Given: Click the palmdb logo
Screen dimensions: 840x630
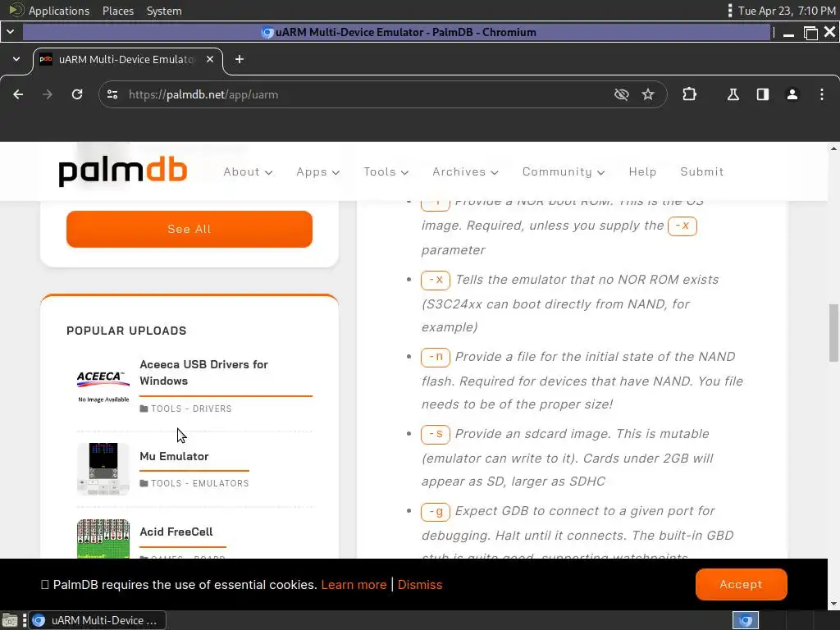Looking at the screenshot, I should (x=123, y=171).
